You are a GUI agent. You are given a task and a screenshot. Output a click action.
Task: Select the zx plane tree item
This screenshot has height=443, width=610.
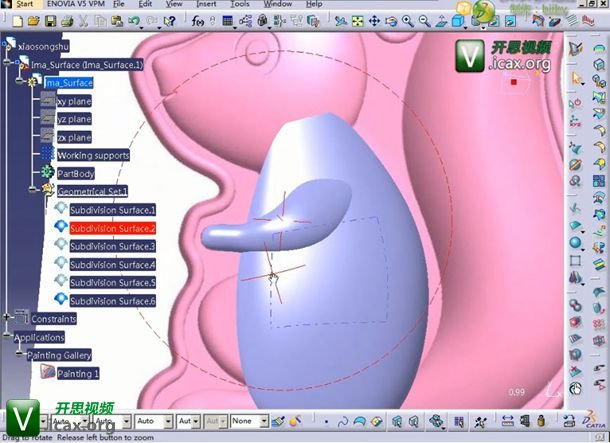point(74,137)
